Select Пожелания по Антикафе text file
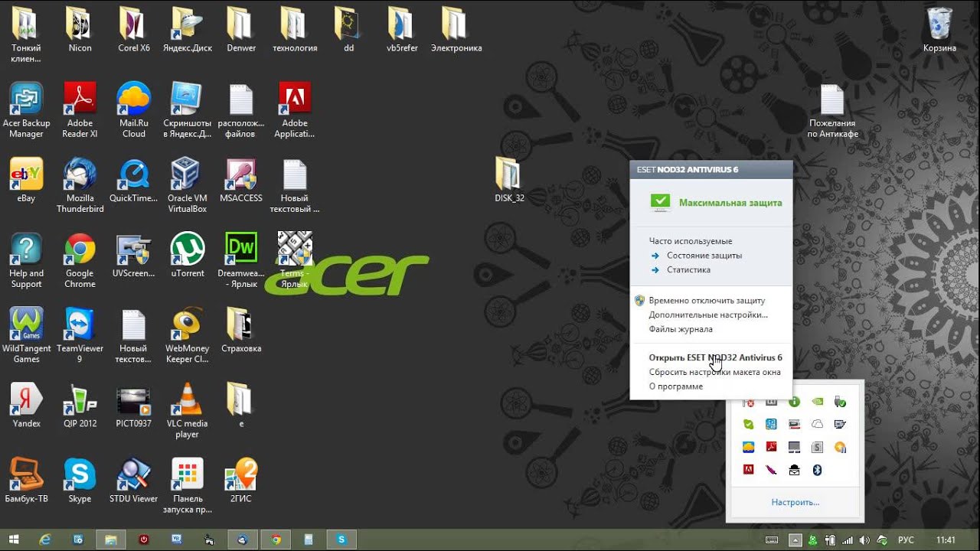Viewport: 980px width, 551px height. (832, 112)
